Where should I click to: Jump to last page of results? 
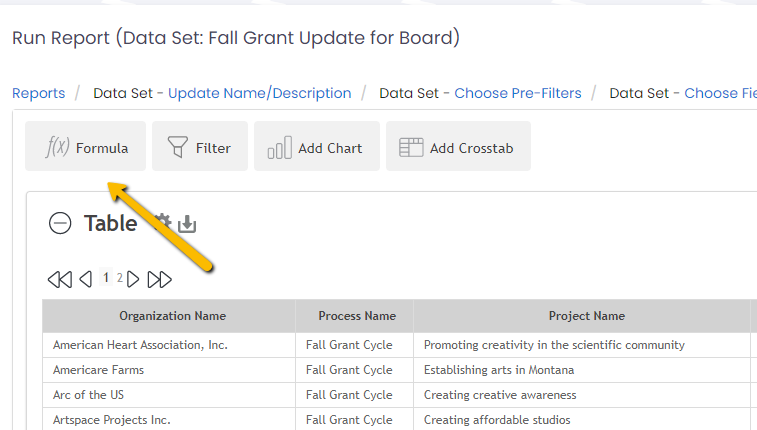coord(160,279)
